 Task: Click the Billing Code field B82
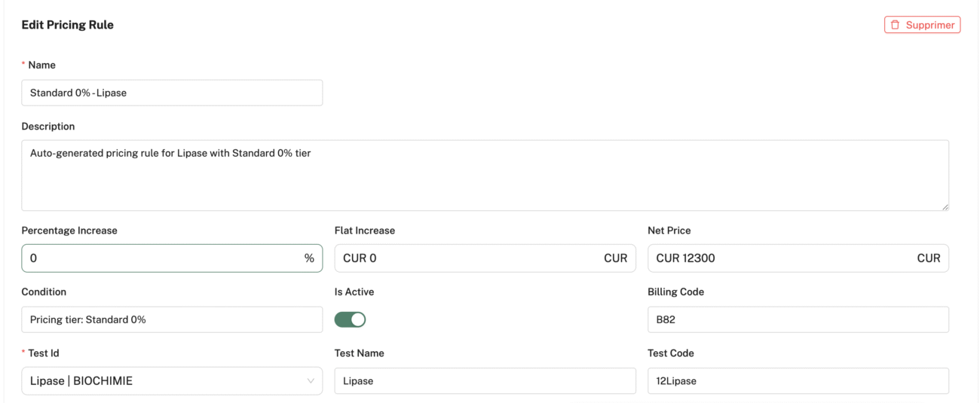coord(798,319)
